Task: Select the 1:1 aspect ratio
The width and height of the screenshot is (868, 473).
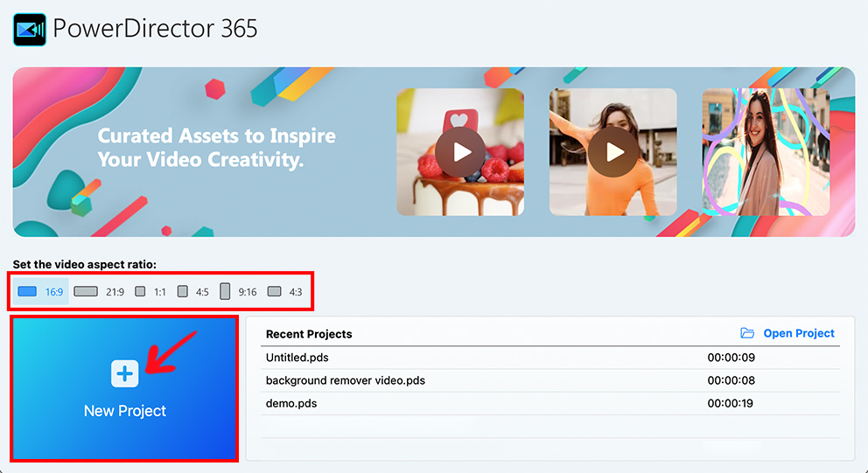Action: coord(150,291)
